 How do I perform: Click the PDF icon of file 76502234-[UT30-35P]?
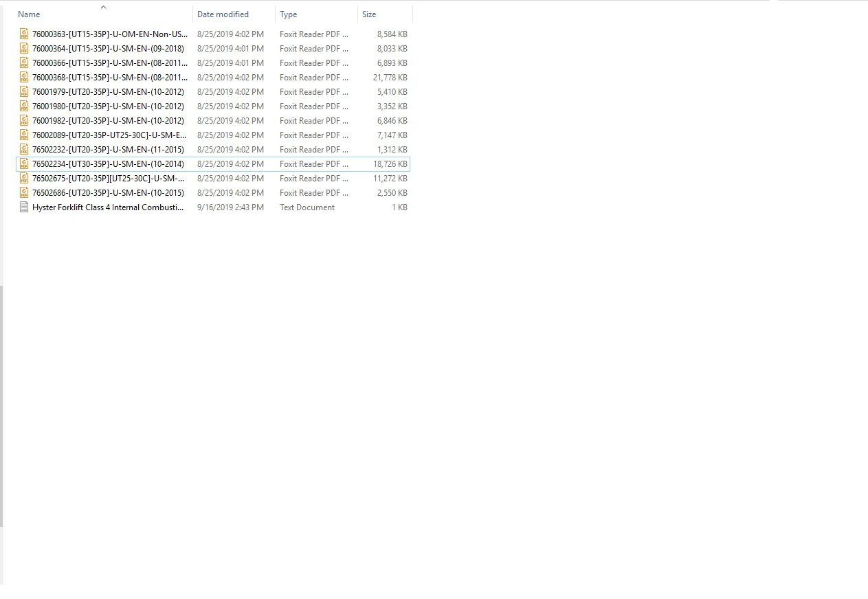click(x=24, y=163)
